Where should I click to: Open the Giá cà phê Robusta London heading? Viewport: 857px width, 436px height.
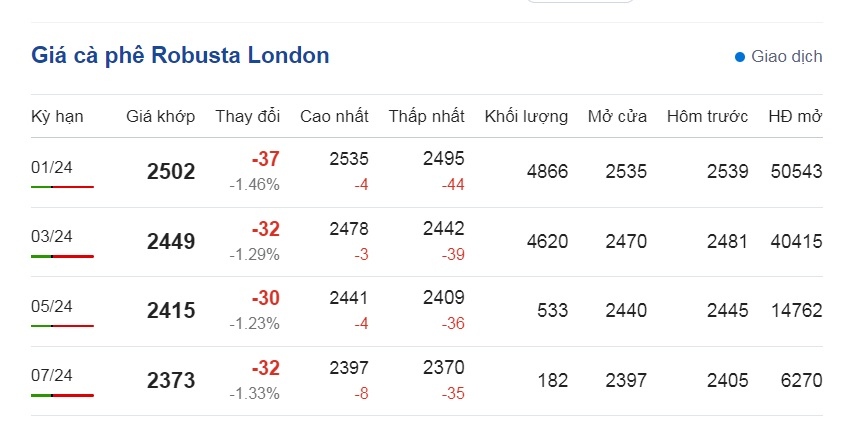coord(180,56)
